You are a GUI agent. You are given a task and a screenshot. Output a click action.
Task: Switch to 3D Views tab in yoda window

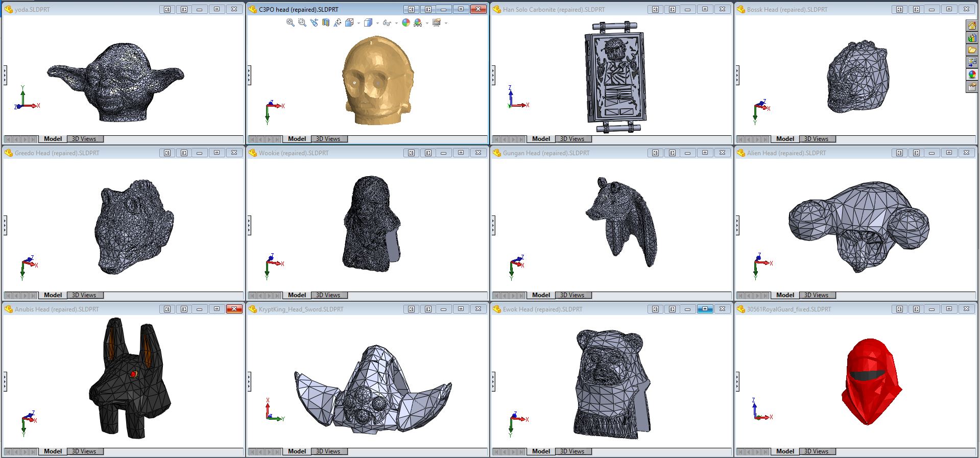(x=84, y=139)
